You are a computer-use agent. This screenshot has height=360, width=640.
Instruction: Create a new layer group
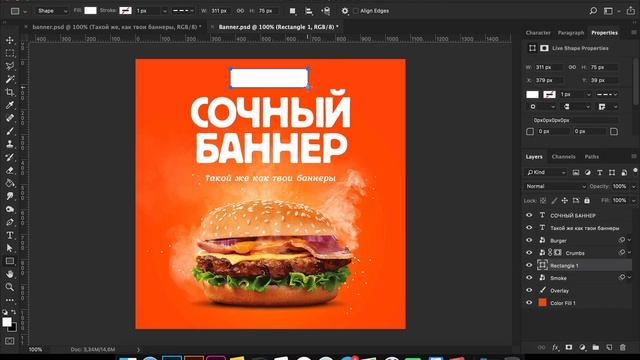[x=596, y=347]
